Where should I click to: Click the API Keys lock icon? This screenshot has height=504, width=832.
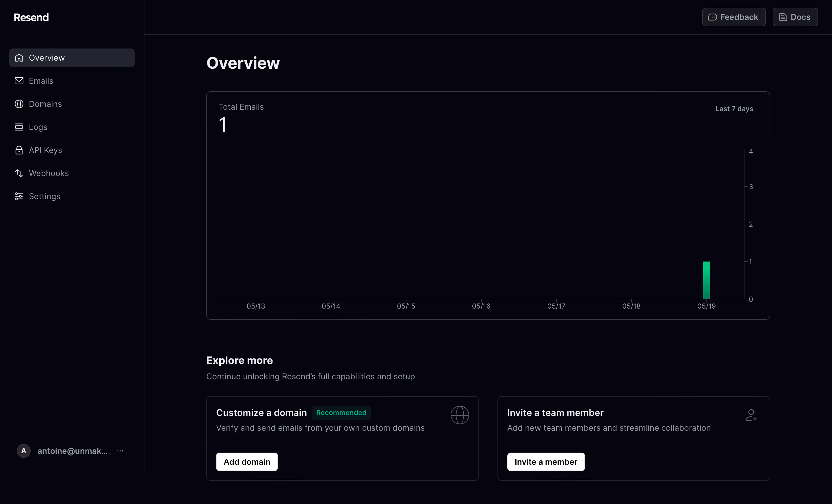click(19, 150)
